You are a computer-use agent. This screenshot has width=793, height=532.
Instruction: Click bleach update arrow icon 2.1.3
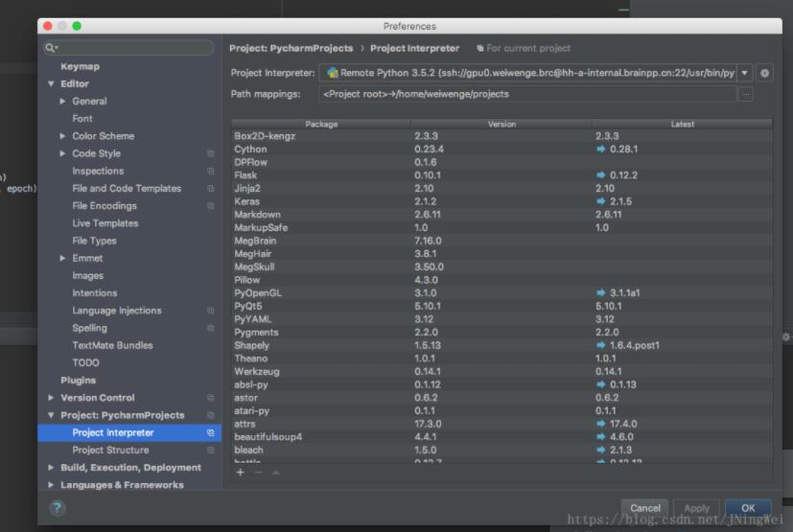click(601, 451)
